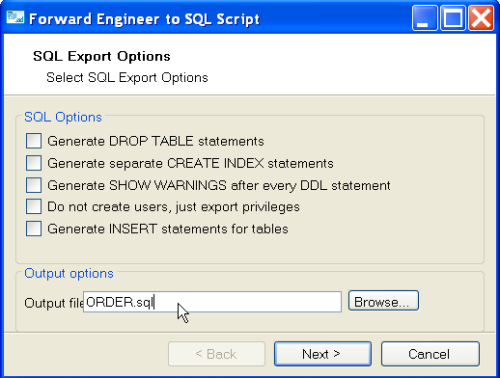
Task: Open the Browse... file dialog
Action: (383, 301)
